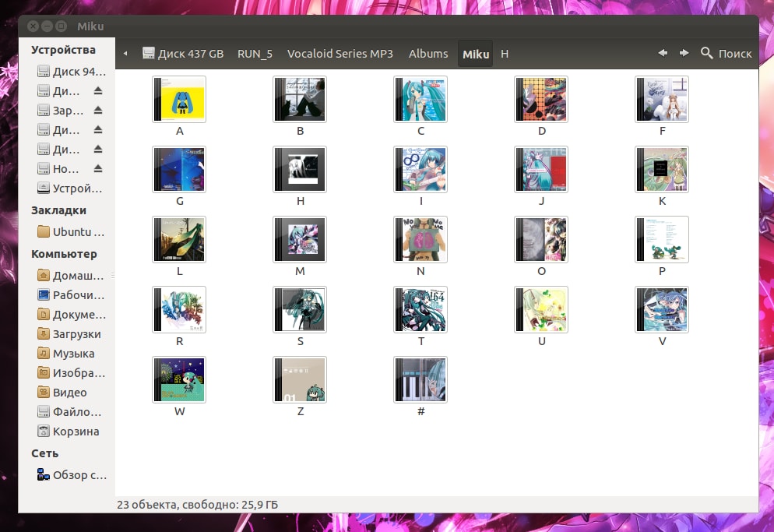Open the Докуме… documents folder
Image resolution: width=774 pixels, height=532 pixels.
[72, 314]
